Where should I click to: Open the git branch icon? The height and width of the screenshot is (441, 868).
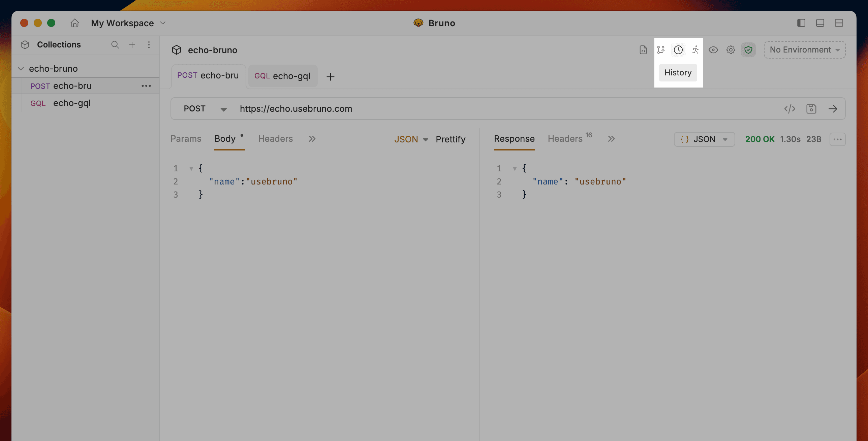(x=661, y=50)
